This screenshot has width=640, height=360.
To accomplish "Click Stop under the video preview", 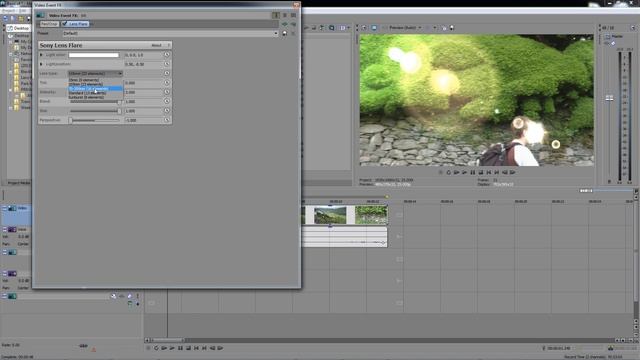I will [x=481, y=173].
